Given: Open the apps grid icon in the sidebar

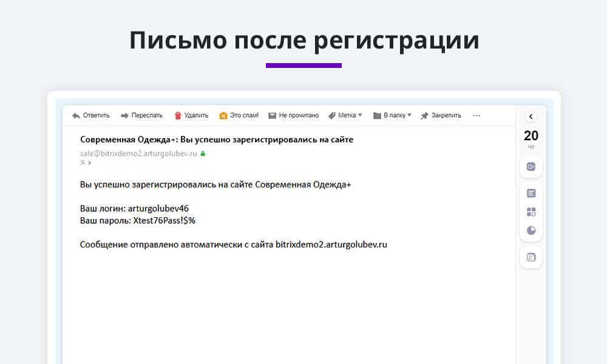Looking at the screenshot, I should tap(531, 212).
